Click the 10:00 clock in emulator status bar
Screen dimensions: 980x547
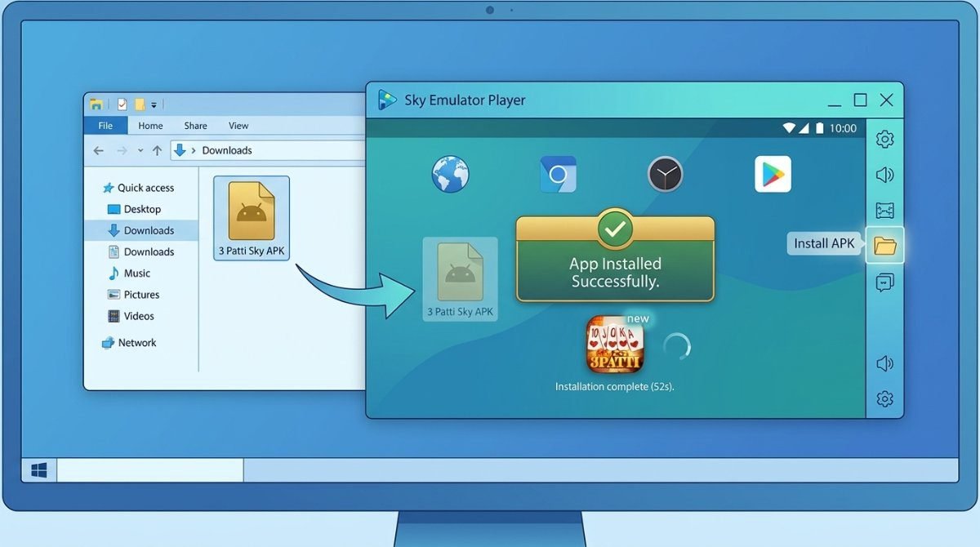(843, 128)
